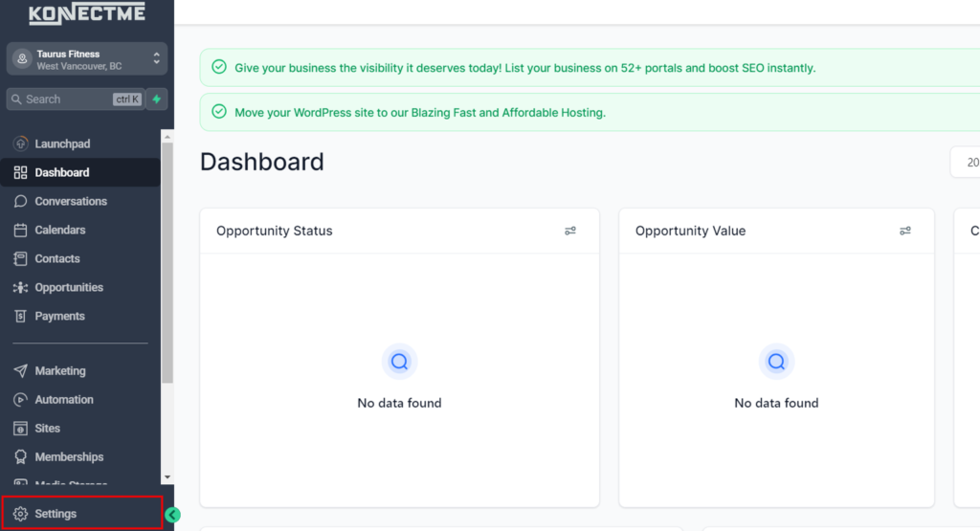980x531 pixels.
Task: Open the Memberships menu item
Action: pos(69,456)
